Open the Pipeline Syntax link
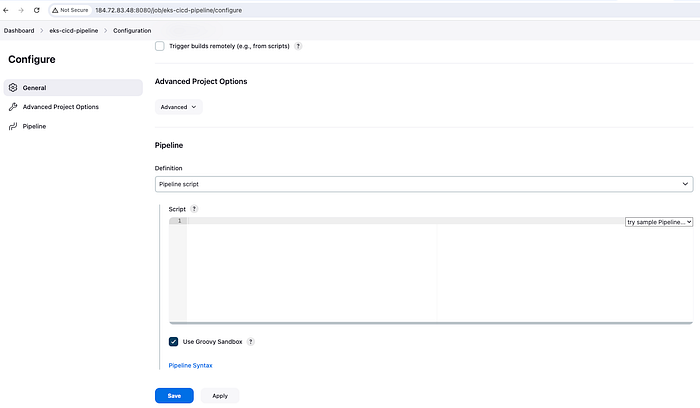This screenshot has height=408, width=700. coord(190,365)
